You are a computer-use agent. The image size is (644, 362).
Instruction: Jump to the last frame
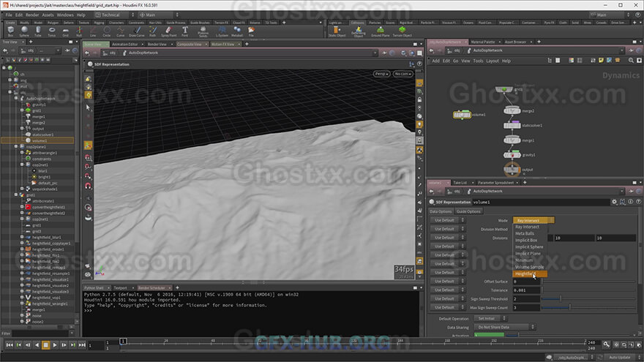click(82, 345)
